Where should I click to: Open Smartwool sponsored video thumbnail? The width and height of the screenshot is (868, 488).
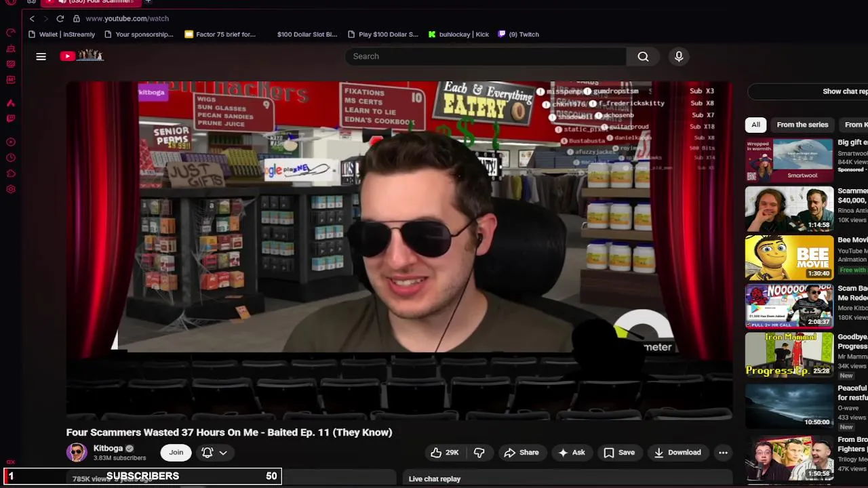(789, 160)
